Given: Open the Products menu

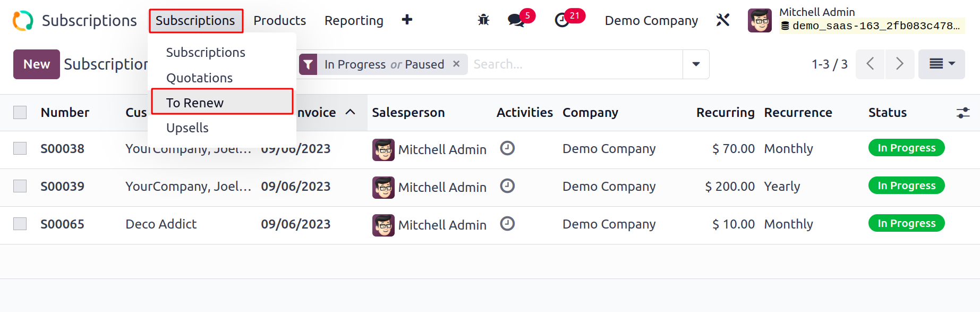Looking at the screenshot, I should click(279, 21).
